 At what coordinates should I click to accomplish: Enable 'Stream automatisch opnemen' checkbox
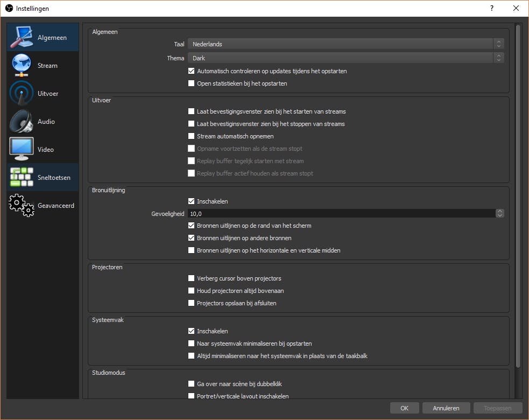coord(191,136)
